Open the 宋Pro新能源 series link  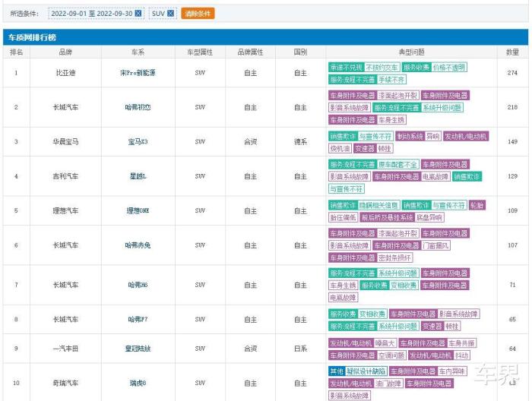138,73
